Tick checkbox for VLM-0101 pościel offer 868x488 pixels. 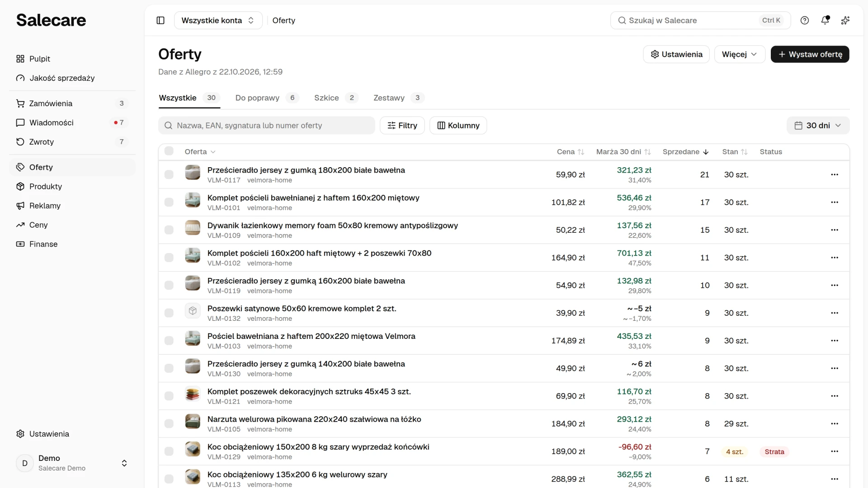coord(169,202)
